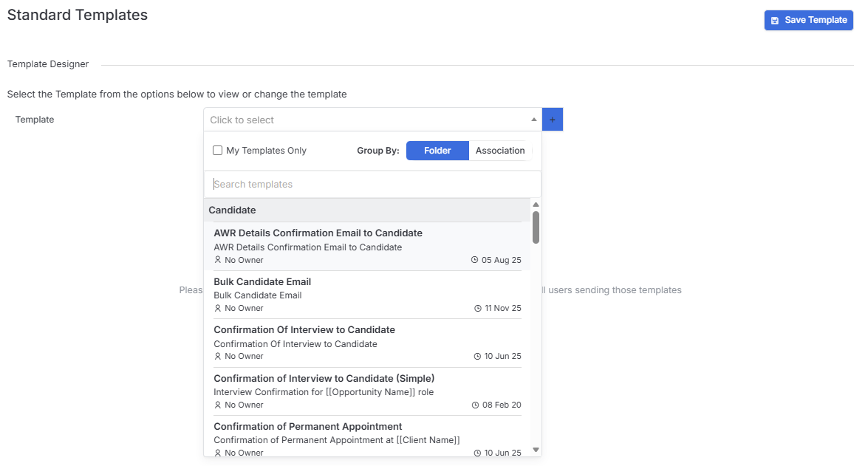Click the blue plus add template button

(553, 120)
